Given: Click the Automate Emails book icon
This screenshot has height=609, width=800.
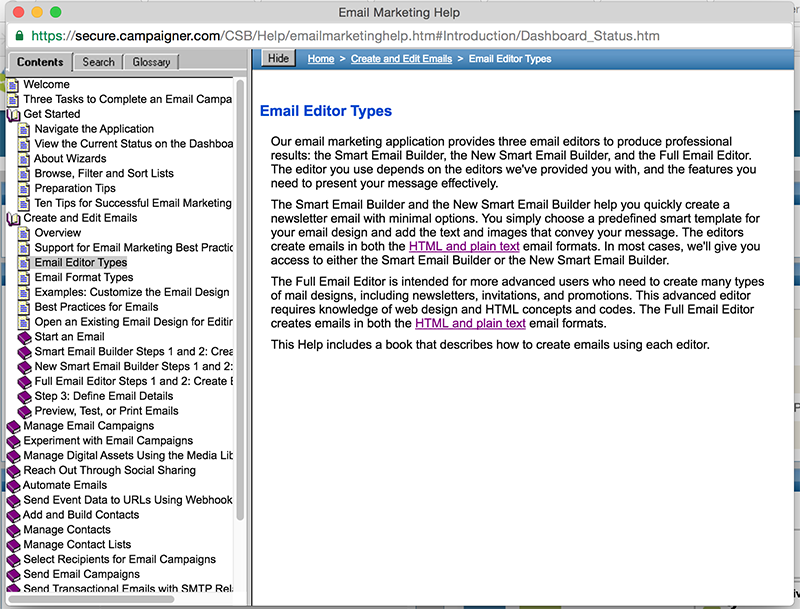Looking at the screenshot, I should (x=13, y=486).
